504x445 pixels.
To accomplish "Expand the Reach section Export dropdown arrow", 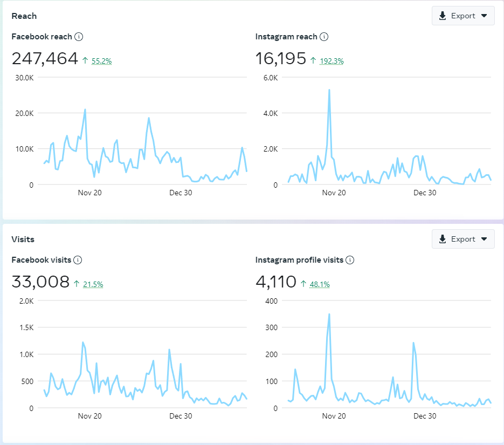I will coord(484,16).
